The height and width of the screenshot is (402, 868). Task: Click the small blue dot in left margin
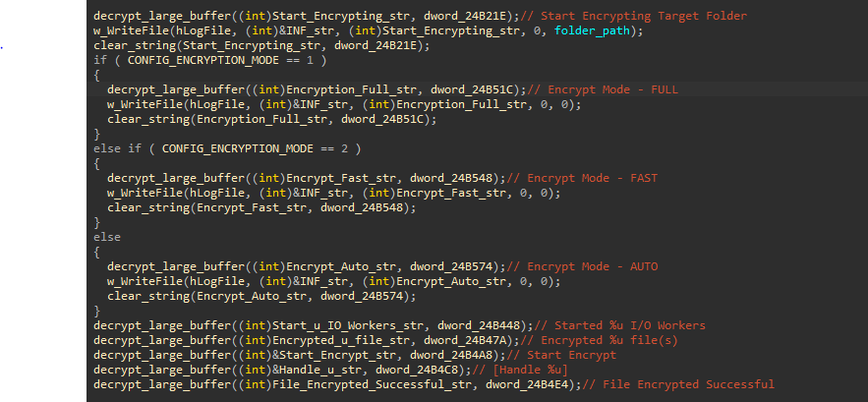tap(2, 48)
